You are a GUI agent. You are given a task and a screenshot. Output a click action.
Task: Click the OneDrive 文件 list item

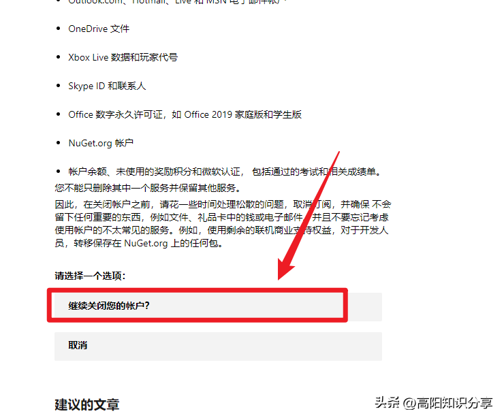pyautogui.click(x=99, y=29)
